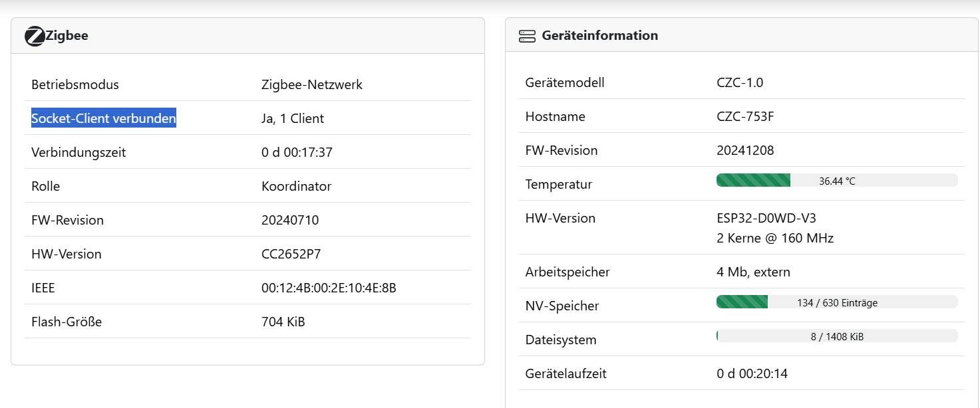Click the Dateisystem usage bar
The width and height of the screenshot is (980, 408).
coord(836,336)
